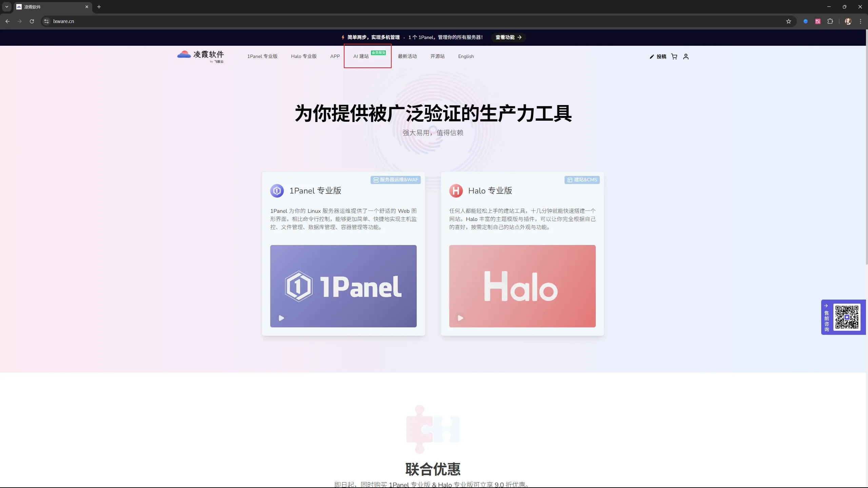
Task: Open a new browser tab
Action: click(99, 7)
